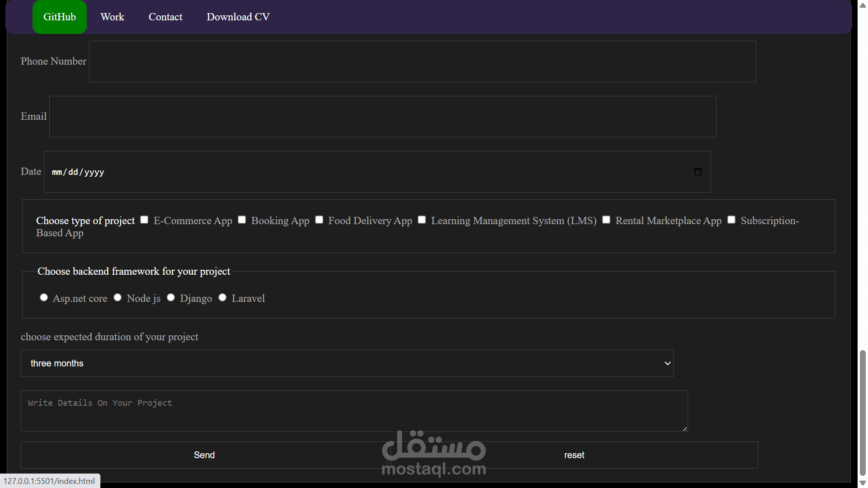The width and height of the screenshot is (868, 488).
Task: Click the reset button
Action: tap(574, 455)
